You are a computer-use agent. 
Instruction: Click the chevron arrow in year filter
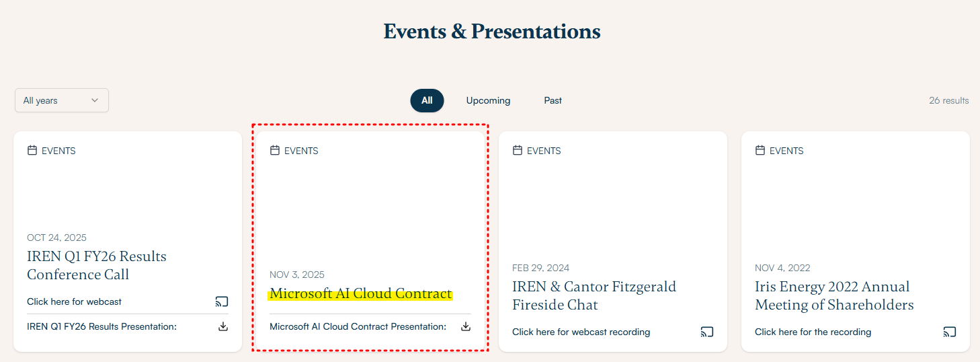coord(95,100)
